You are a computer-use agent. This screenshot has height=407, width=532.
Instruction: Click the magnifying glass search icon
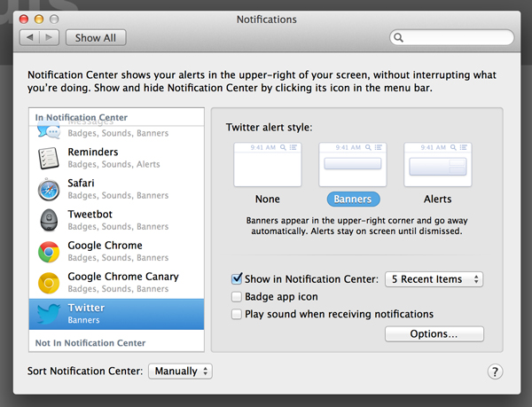[399, 37]
